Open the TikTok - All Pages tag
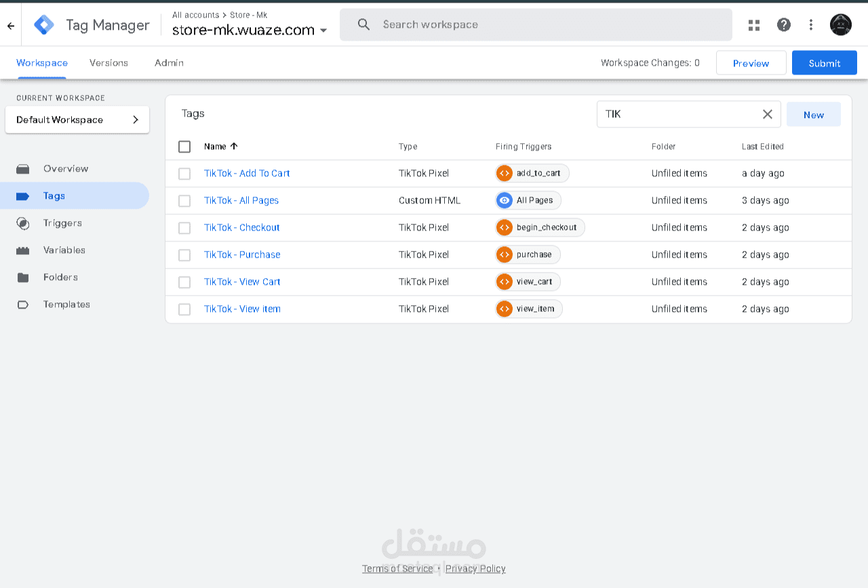Image resolution: width=868 pixels, height=588 pixels. tap(241, 200)
